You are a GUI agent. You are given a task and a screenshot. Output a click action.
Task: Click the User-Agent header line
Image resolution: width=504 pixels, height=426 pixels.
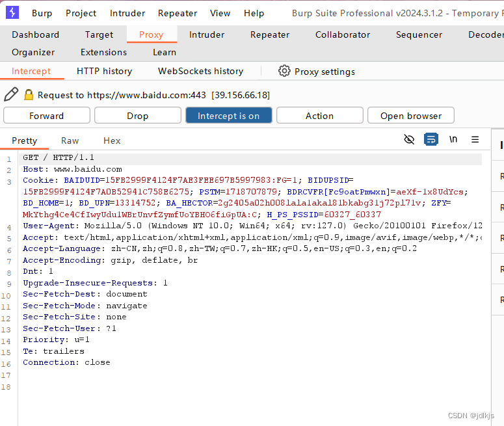tap(252, 226)
